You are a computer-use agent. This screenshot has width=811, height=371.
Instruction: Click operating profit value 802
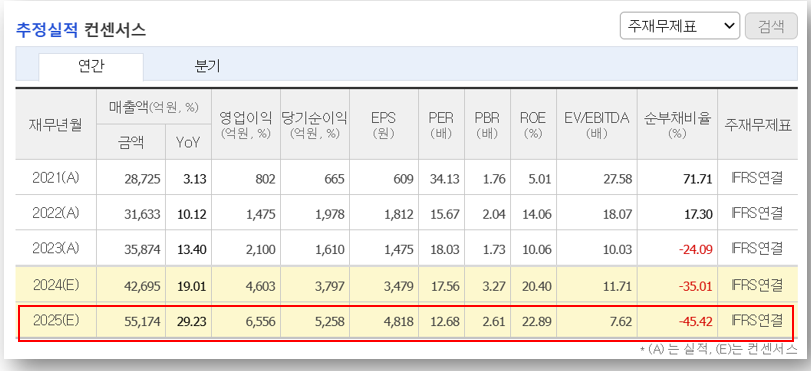[265, 179]
